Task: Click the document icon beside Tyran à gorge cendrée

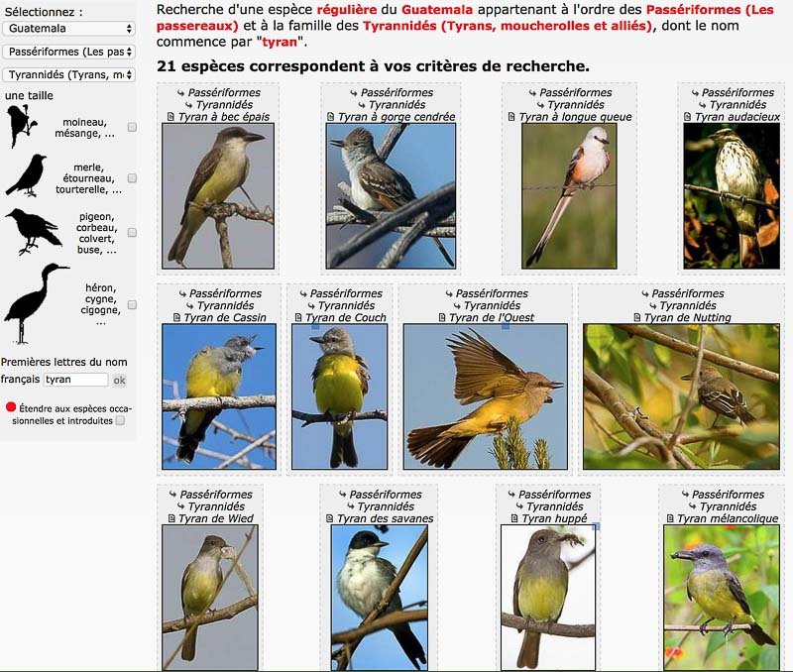Action: point(330,117)
